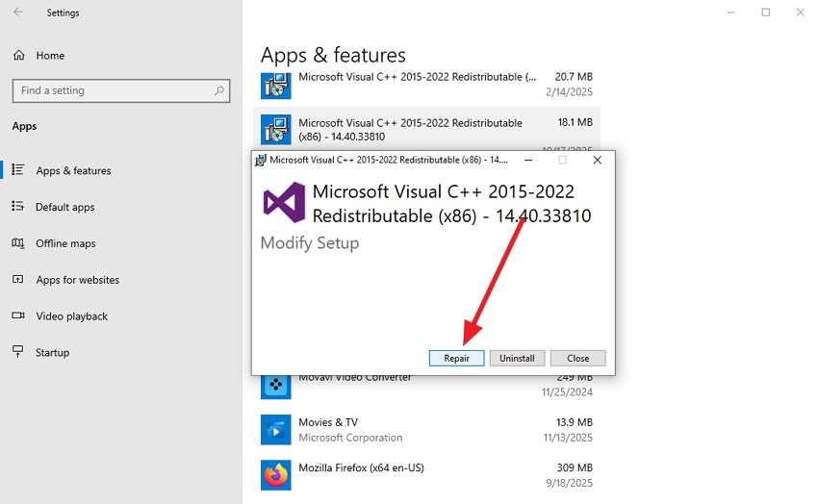Click the Offline maps map icon

coord(18,243)
